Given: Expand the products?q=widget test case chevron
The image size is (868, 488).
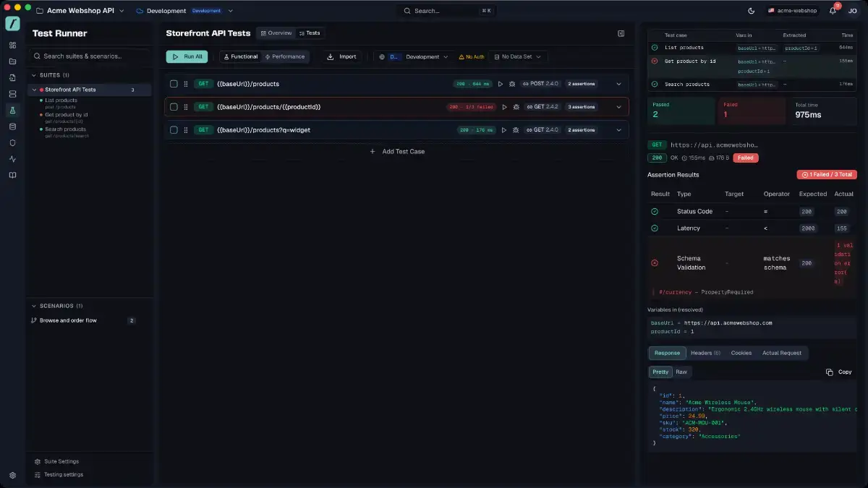Looking at the screenshot, I should point(618,130).
